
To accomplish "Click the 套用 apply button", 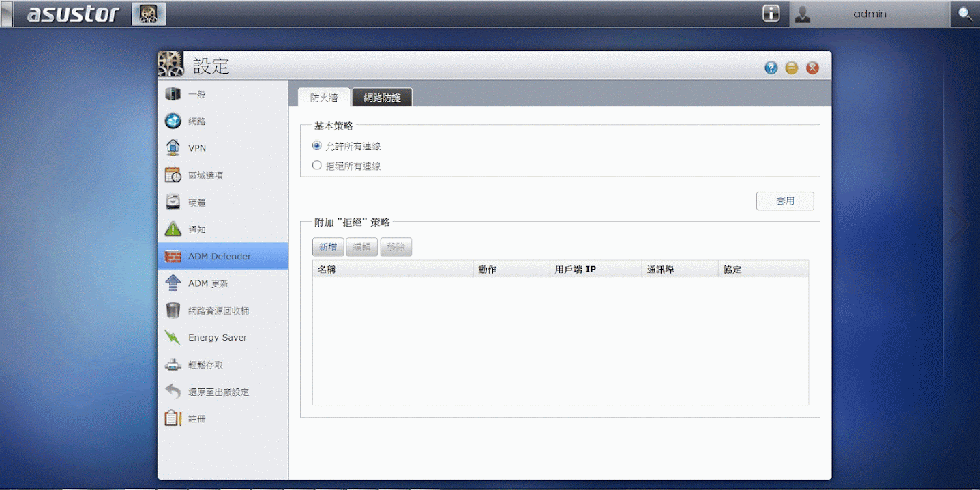I will click(x=785, y=201).
